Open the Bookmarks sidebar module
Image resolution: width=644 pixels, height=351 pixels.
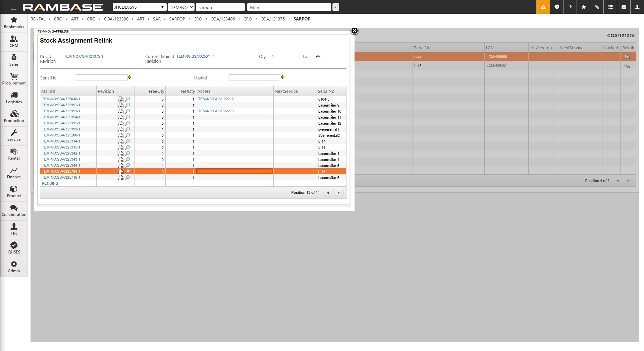tap(14, 22)
